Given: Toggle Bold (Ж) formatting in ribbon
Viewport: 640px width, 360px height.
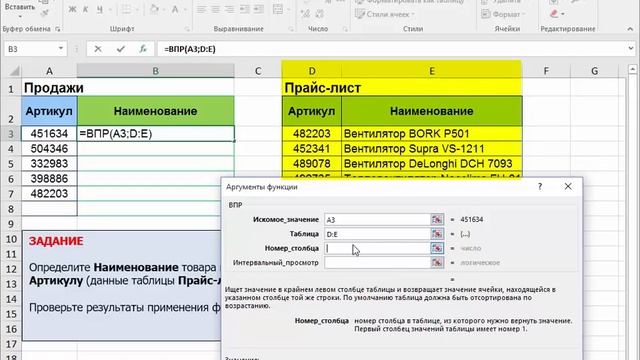Looking at the screenshot, I should [72, 9].
